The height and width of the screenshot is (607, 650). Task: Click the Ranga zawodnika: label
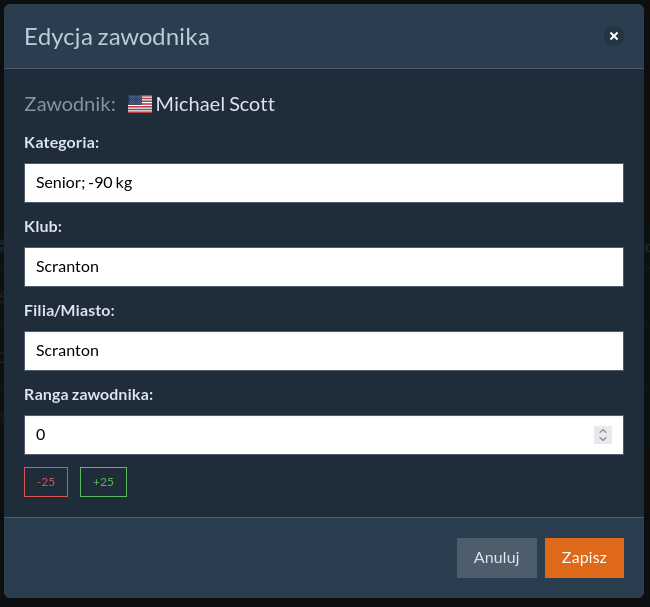(x=89, y=395)
